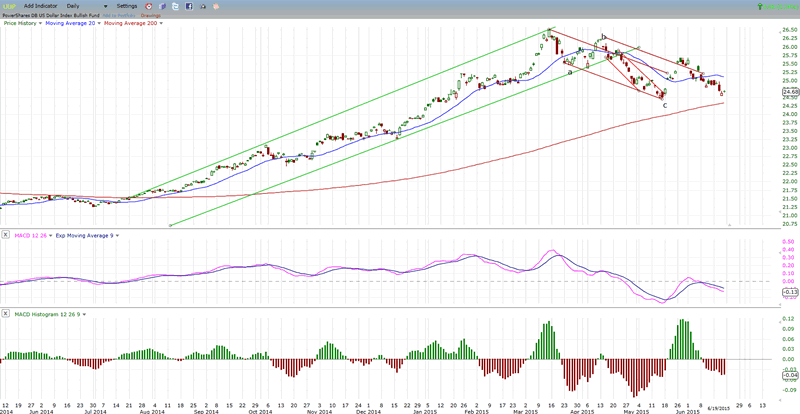Image resolution: width=800 pixels, height=414 pixels.
Task: Share chart via the Twitter icon
Action: click(176, 6)
